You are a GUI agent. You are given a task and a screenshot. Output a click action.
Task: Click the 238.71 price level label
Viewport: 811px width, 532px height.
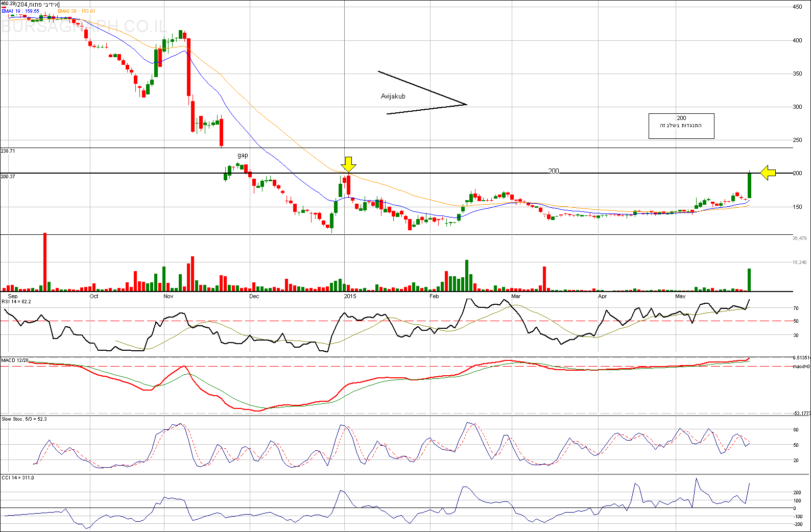(8, 151)
